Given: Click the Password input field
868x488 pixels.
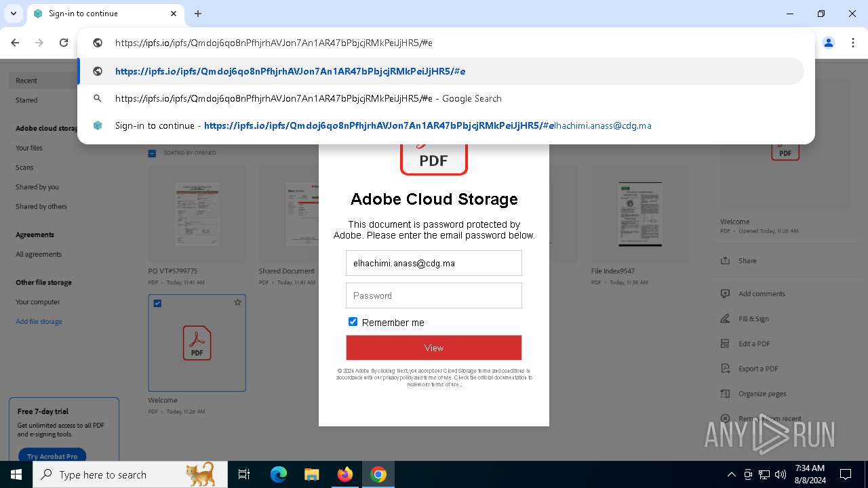Looking at the screenshot, I should coord(434,296).
